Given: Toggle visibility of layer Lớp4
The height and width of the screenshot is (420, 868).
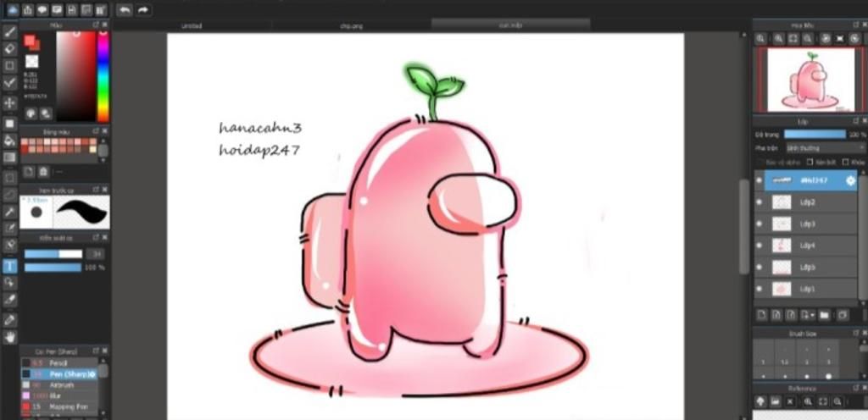Looking at the screenshot, I should [759, 246].
